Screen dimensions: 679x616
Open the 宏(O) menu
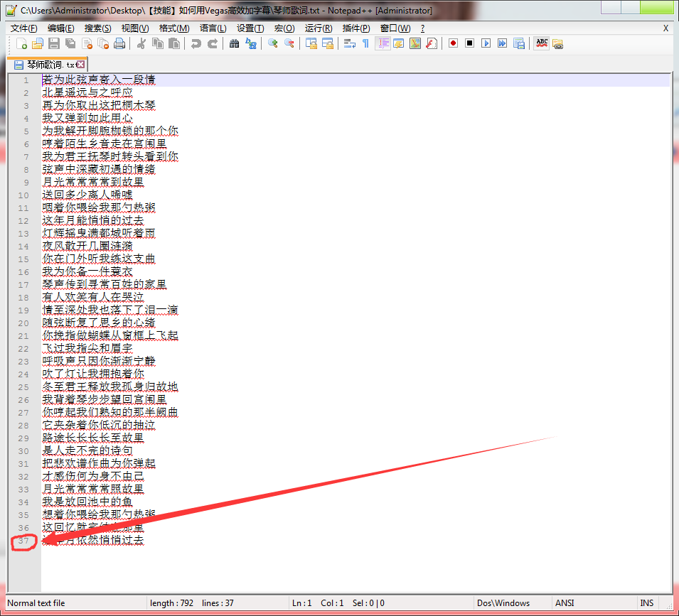pos(284,28)
